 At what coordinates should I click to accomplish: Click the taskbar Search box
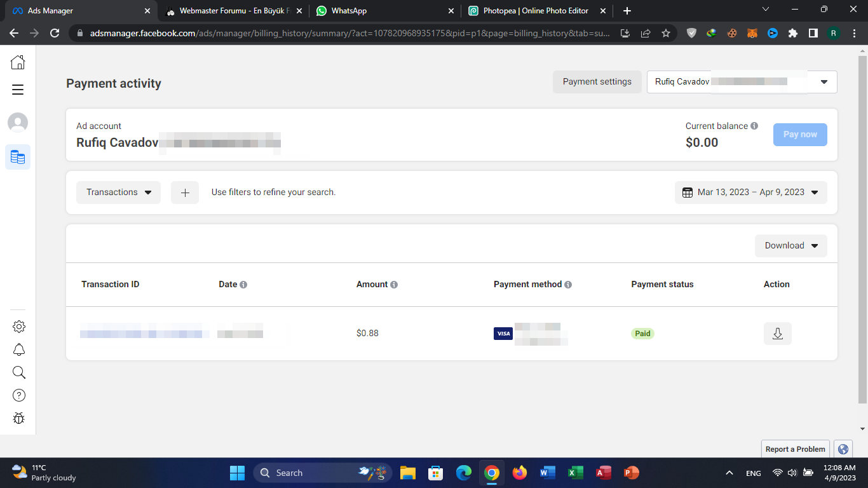(x=323, y=473)
